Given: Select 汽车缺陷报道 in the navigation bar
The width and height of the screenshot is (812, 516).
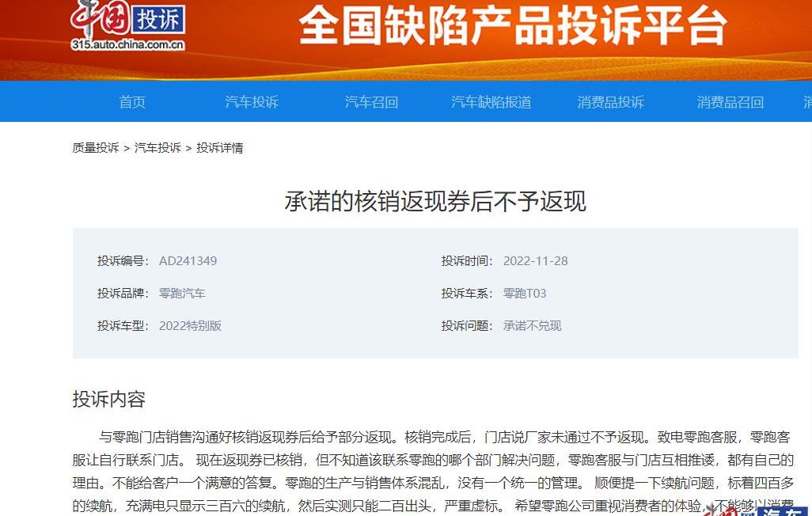Looking at the screenshot, I should click(x=491, y=102).
